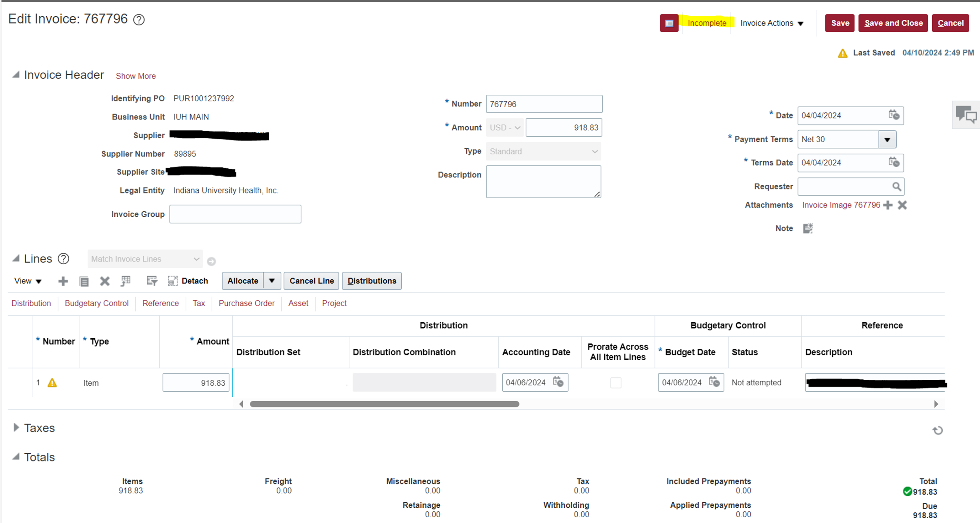Open the Payment Terms dropdown
This screenshot has height=523, width=980.
pyautogui.click(x=887, y=139)
